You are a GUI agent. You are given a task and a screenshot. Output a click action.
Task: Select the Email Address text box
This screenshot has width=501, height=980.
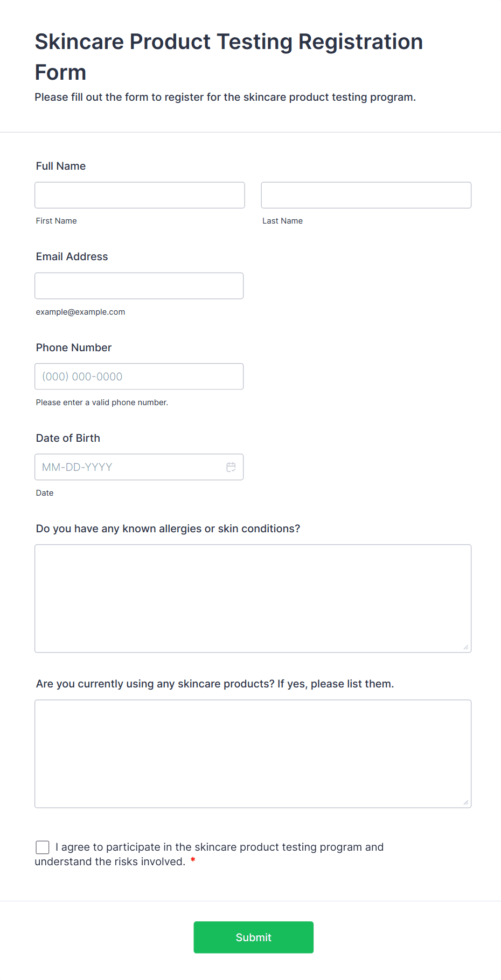[139, 286]
